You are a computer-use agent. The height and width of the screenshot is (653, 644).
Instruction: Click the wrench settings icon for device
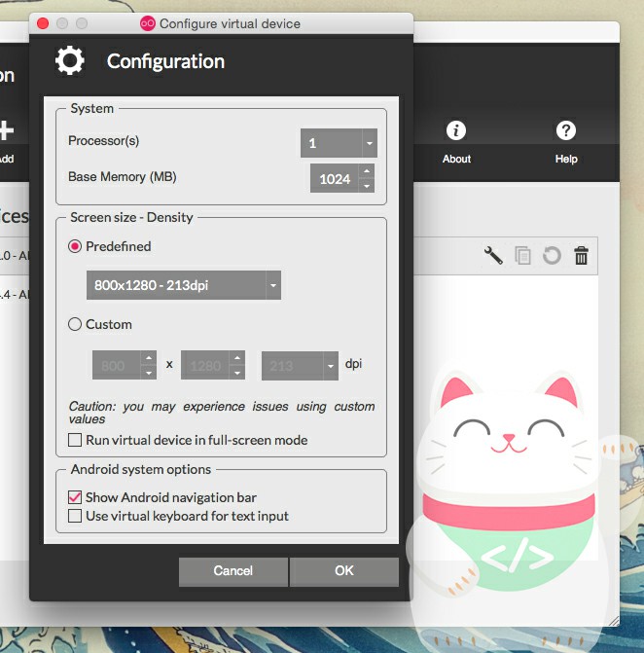[x=493, y=256]
